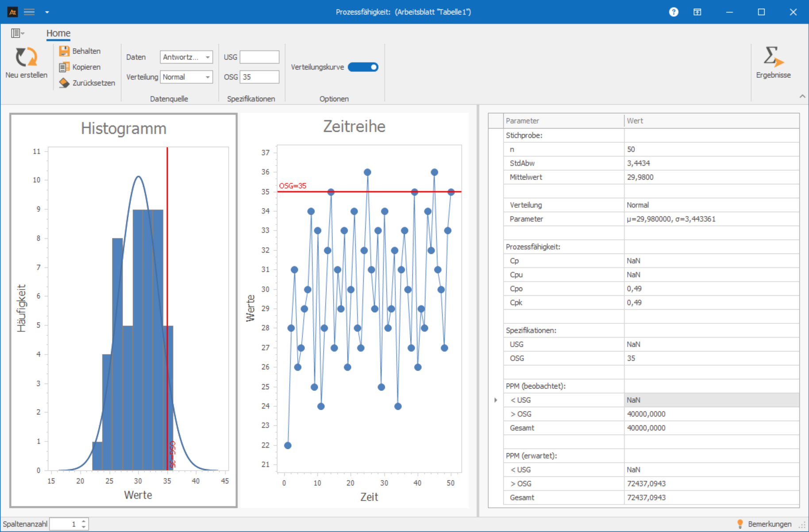Click into the USG input field
This screenshot has height=532, width=809.
point(259,57)
